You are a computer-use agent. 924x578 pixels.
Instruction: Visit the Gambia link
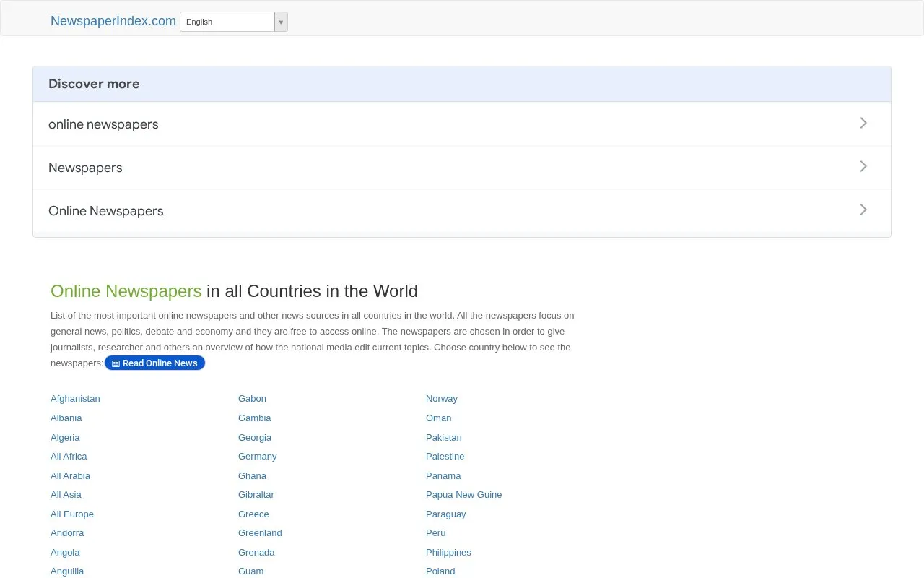255,418
